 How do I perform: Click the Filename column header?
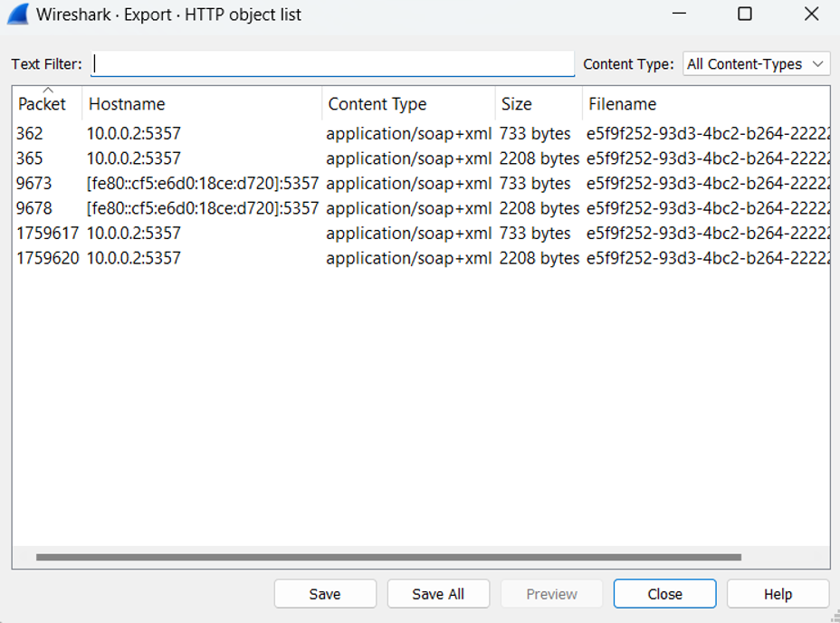(x=623, y=104)
